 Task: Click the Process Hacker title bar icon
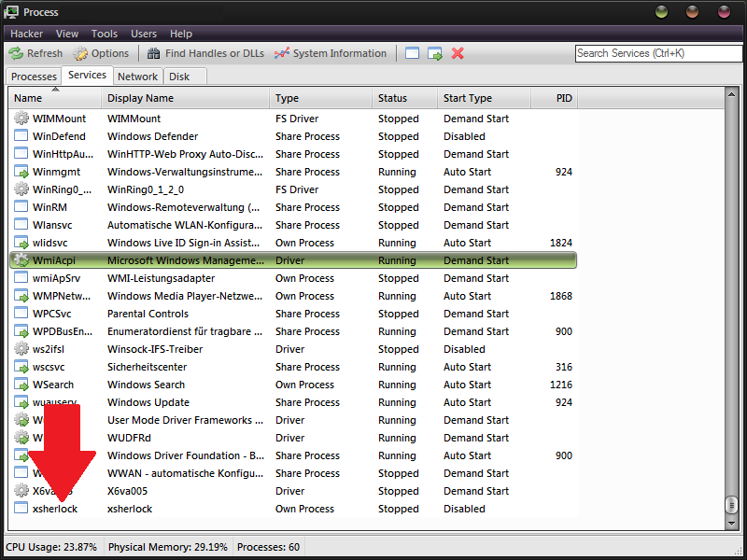point(11,12)
